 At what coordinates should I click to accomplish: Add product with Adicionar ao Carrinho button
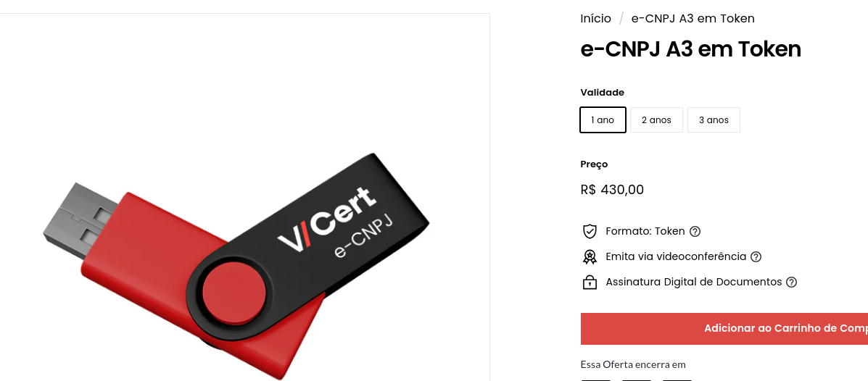[724, 328]
